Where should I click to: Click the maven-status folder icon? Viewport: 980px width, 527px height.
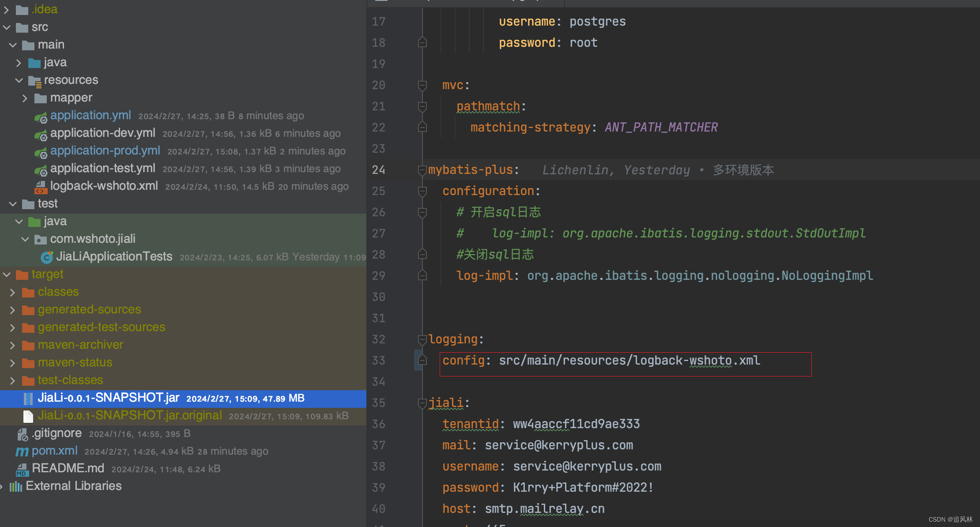point(28,363)
